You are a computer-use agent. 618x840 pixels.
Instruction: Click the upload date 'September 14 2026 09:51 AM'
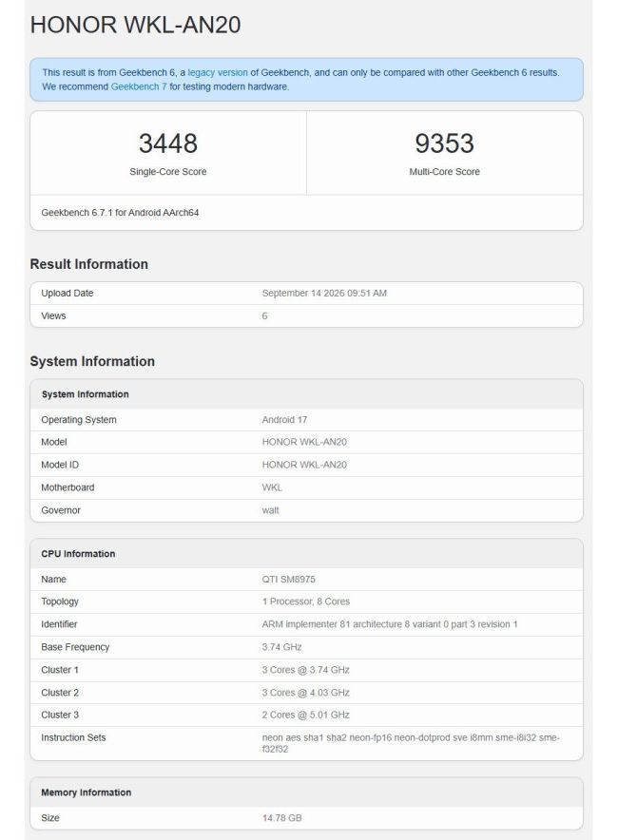(324, 293)
